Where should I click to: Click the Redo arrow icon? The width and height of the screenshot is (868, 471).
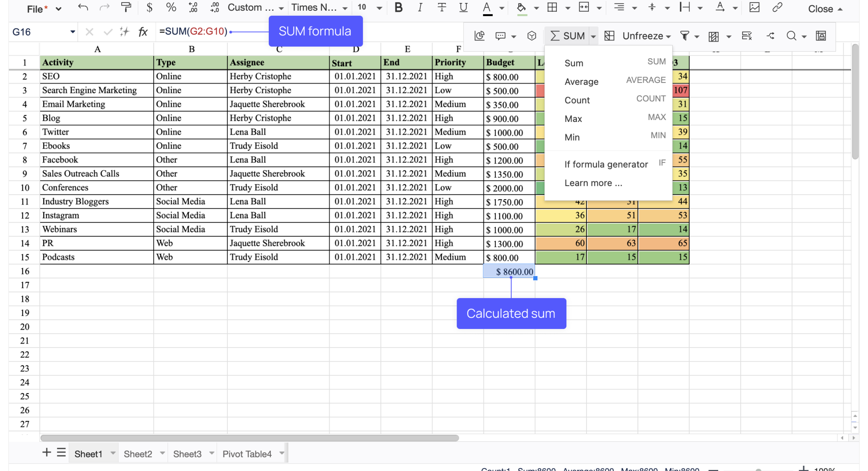(x=104, y=8)
